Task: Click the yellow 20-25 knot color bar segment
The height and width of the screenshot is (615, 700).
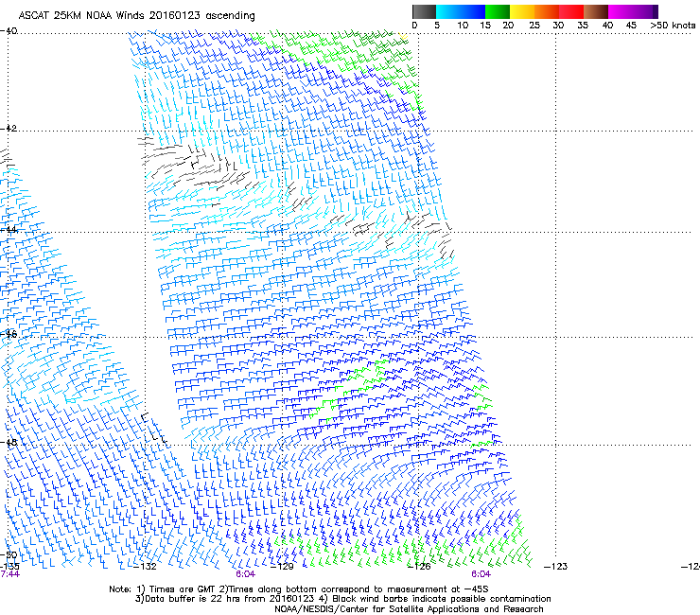Action: [522, 11]
